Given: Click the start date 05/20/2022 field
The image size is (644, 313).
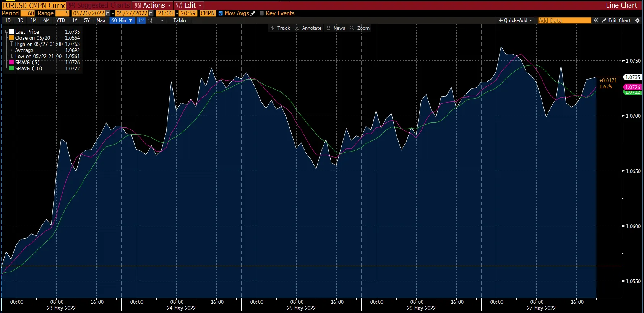Looking at the screenshot, I should point(88,13).
